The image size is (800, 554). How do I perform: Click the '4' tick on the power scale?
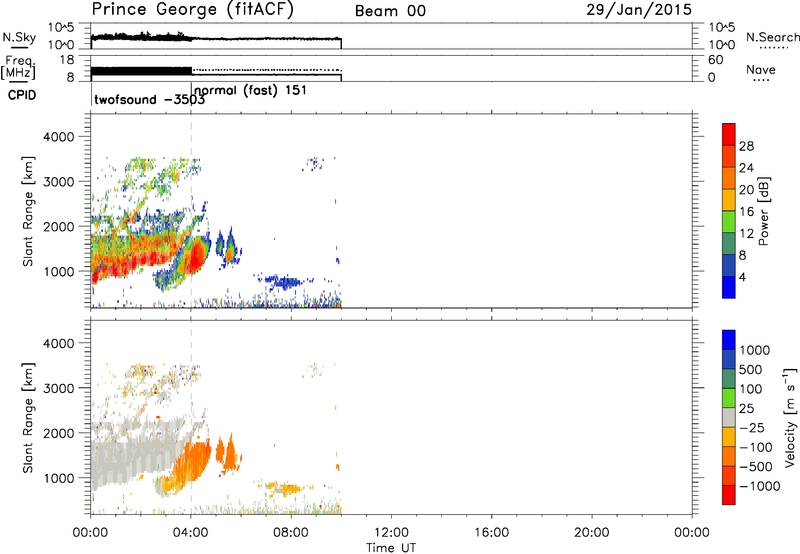coord(742,277)
